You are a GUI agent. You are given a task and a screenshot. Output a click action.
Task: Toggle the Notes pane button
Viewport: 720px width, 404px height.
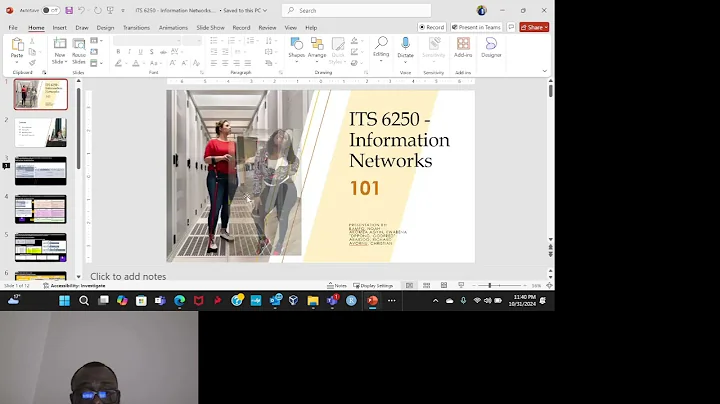[x=337, y=286]
